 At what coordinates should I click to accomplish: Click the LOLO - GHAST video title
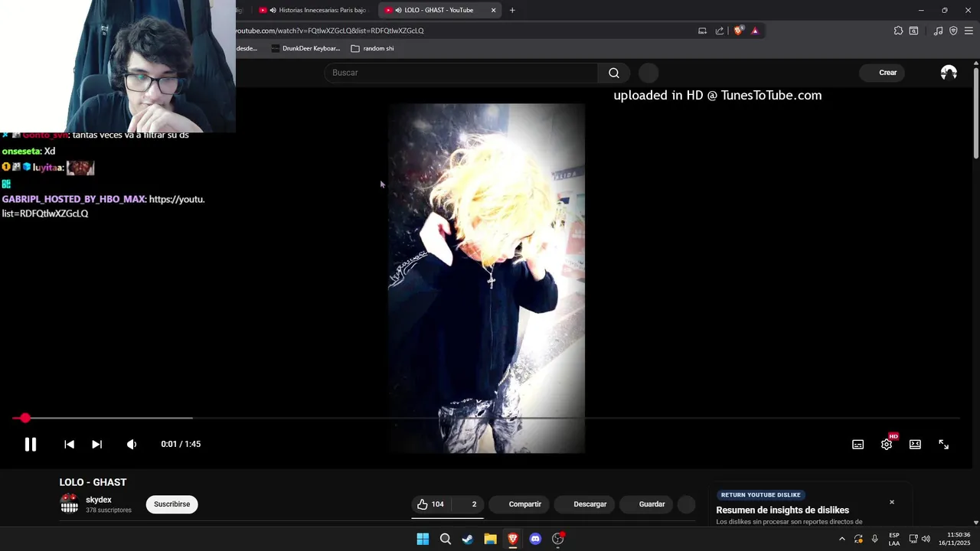[x=93, y=482]
